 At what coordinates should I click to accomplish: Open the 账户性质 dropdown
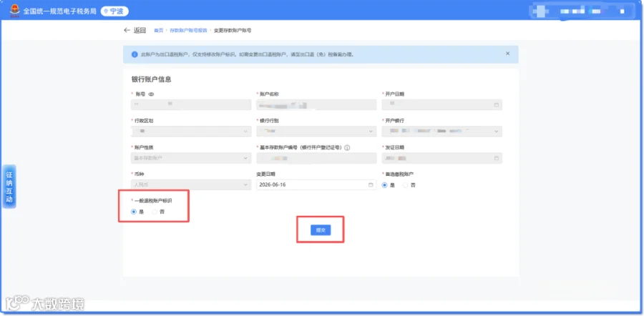[x=191, y=158]
